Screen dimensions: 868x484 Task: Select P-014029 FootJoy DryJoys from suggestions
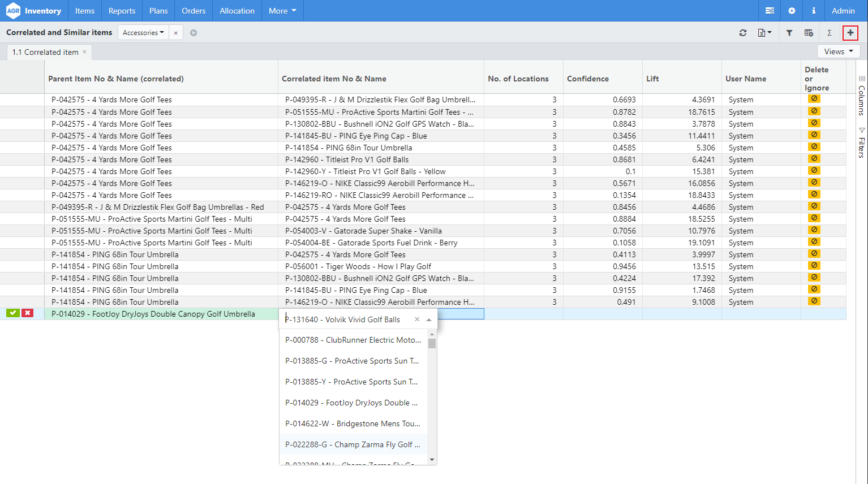(351, 402)
